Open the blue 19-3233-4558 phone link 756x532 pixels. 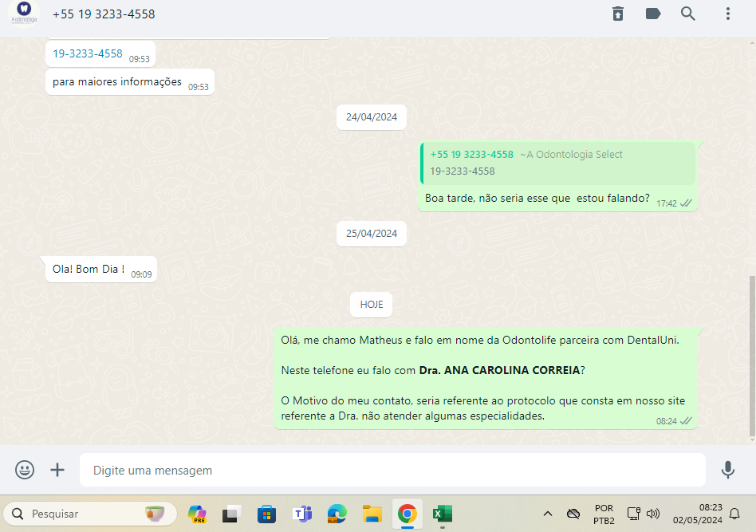[x=88, y=53]
